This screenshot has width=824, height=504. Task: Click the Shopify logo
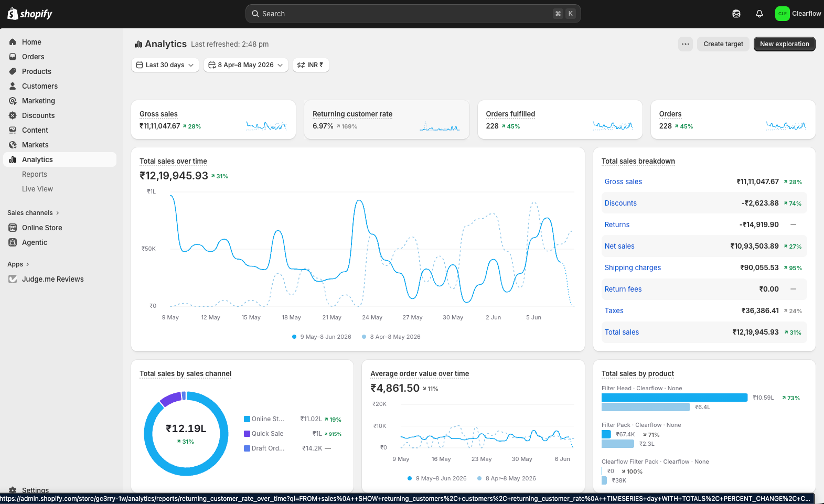(30, 14)
